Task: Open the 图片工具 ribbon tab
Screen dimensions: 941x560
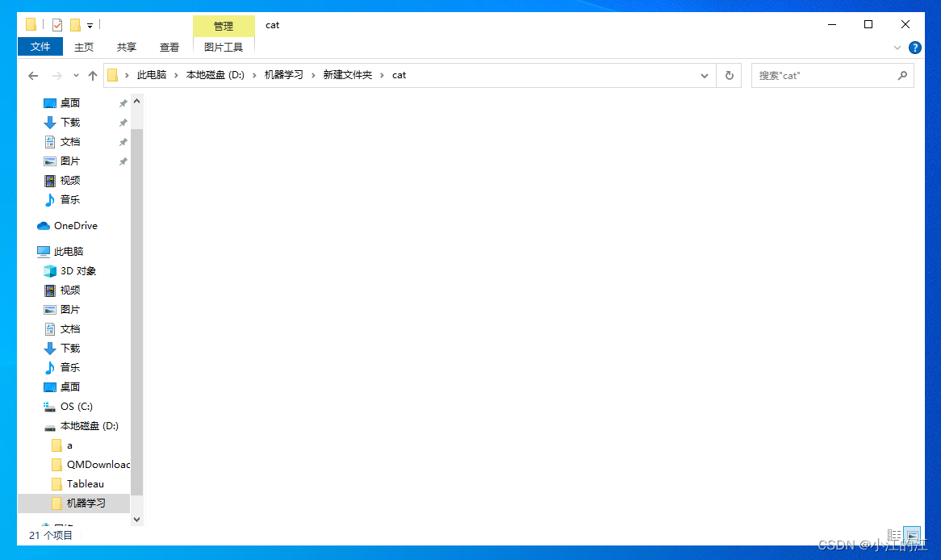Action: [x=224, y=47]
